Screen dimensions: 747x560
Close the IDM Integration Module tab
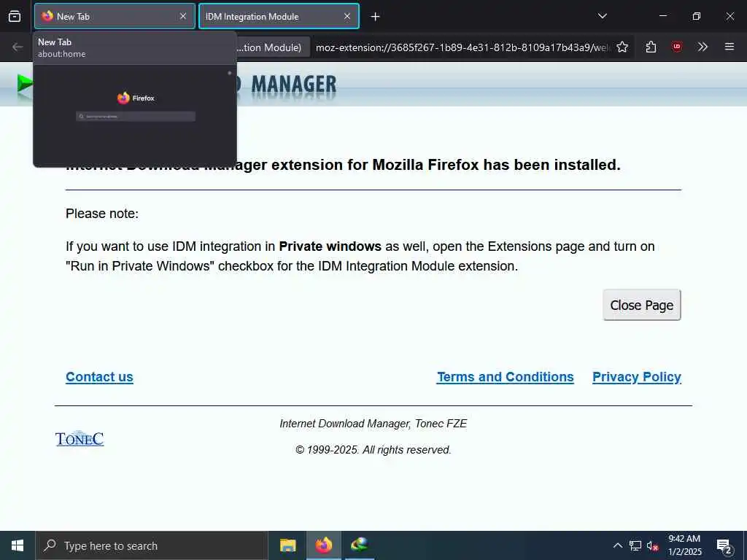347,16
